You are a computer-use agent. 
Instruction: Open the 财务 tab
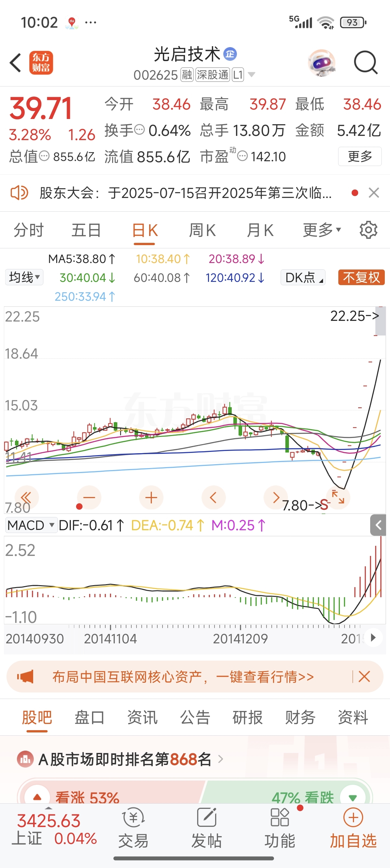point(300,717)
